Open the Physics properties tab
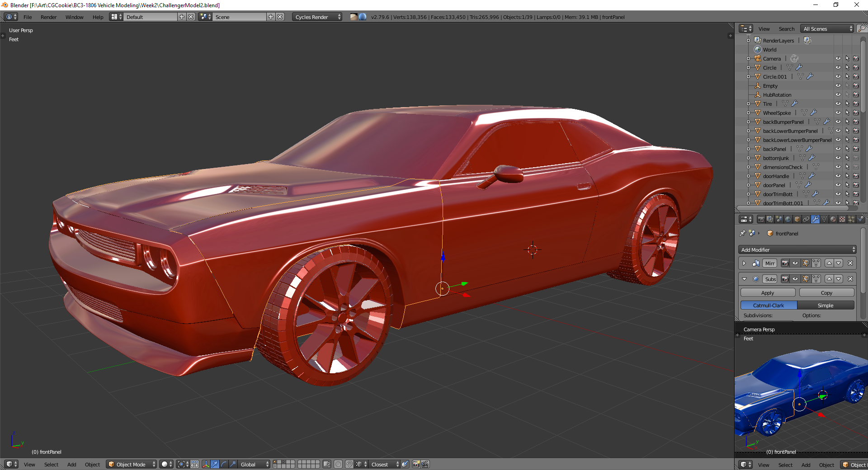The height and width of the screenshot is (470, 868). pyautogui.click(x=860, y=219)
